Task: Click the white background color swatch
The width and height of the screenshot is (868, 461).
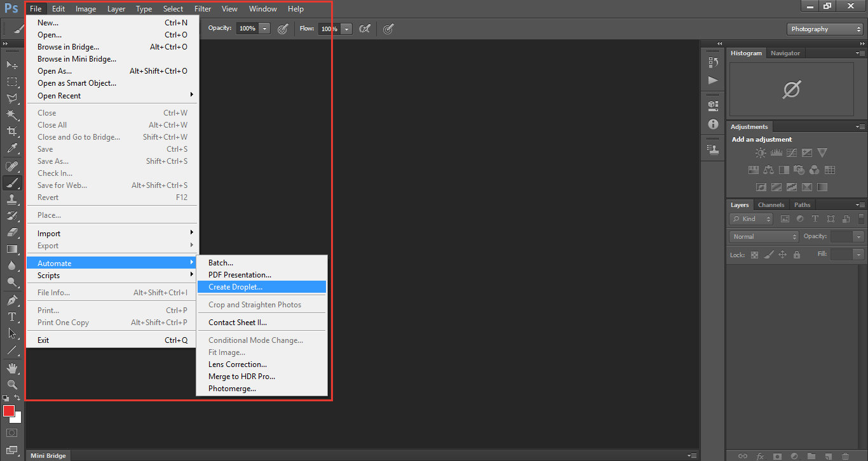Action: (x=18, y=418)
